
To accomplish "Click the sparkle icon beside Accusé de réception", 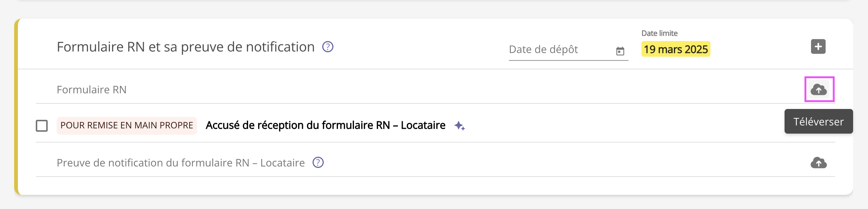I will [x=459, y=126].
